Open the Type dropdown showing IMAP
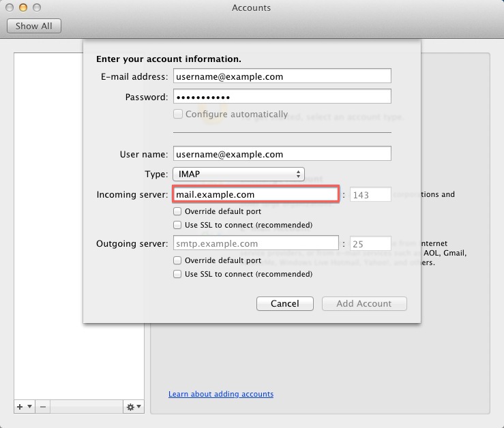 [238, 174]
